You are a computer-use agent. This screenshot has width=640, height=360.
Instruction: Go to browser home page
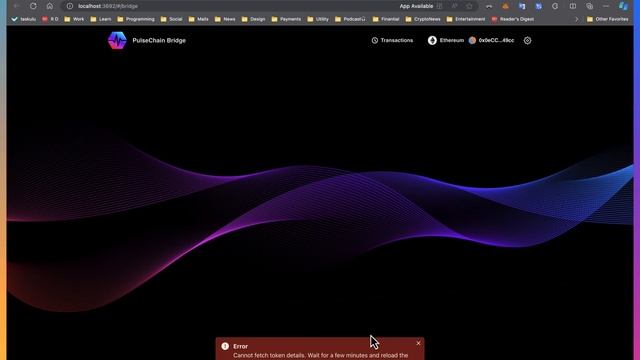point(49,6)
